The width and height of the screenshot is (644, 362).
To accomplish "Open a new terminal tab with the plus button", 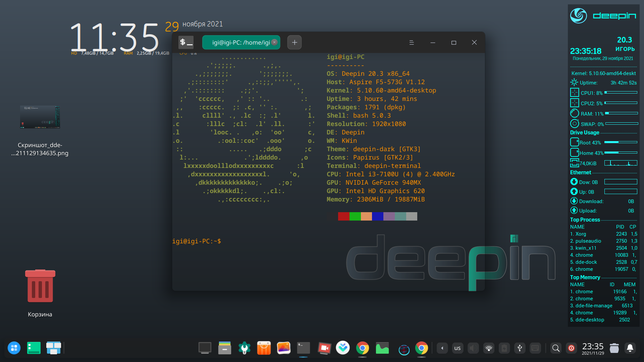I will (x=294, y=42).
